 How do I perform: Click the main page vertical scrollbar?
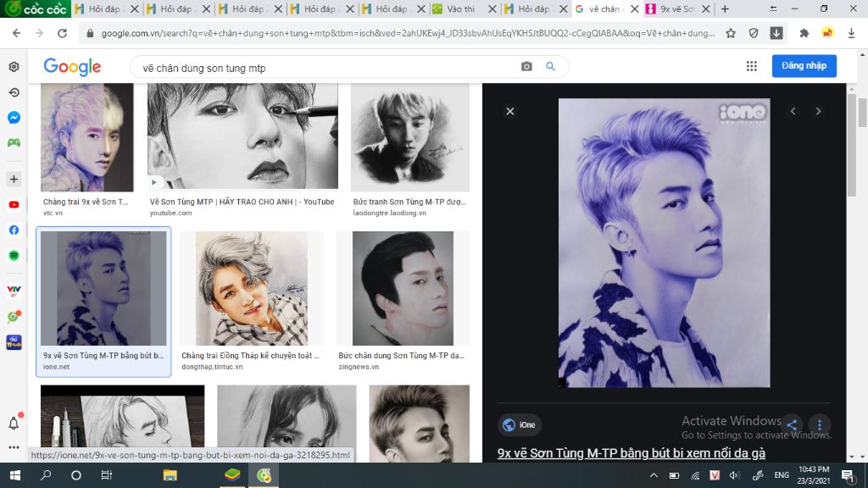pos(862,111)
